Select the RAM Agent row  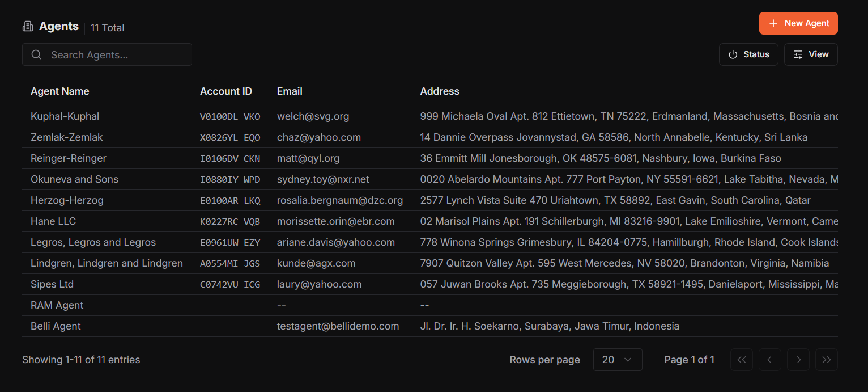click(x=57, y=305)
